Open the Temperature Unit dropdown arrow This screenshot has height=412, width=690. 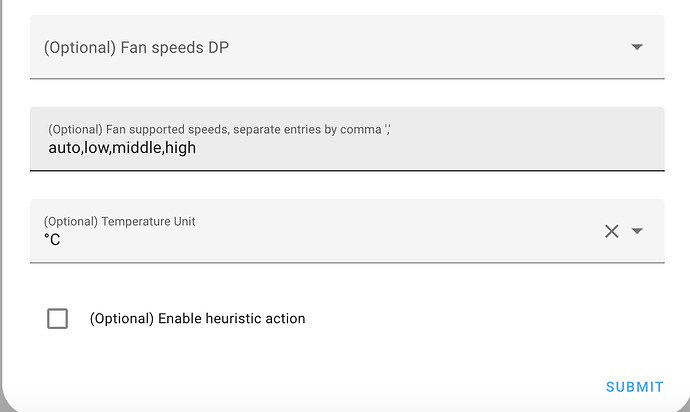click(x=637, y=231)
